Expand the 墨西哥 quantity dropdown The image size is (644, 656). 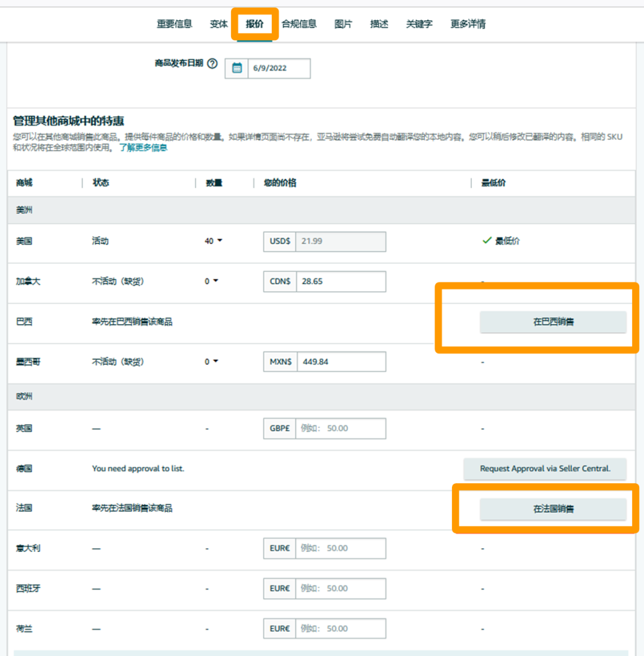(x=211, y=361)
